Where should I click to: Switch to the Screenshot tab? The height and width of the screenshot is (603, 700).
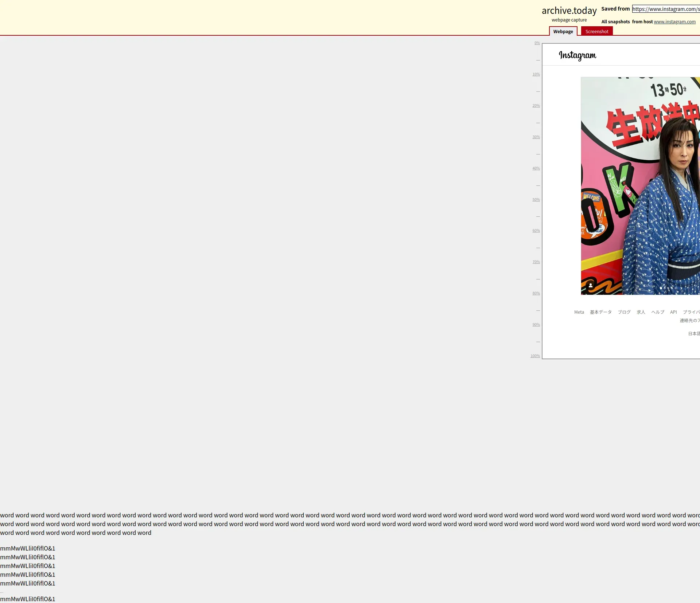(x=597, y=31)
